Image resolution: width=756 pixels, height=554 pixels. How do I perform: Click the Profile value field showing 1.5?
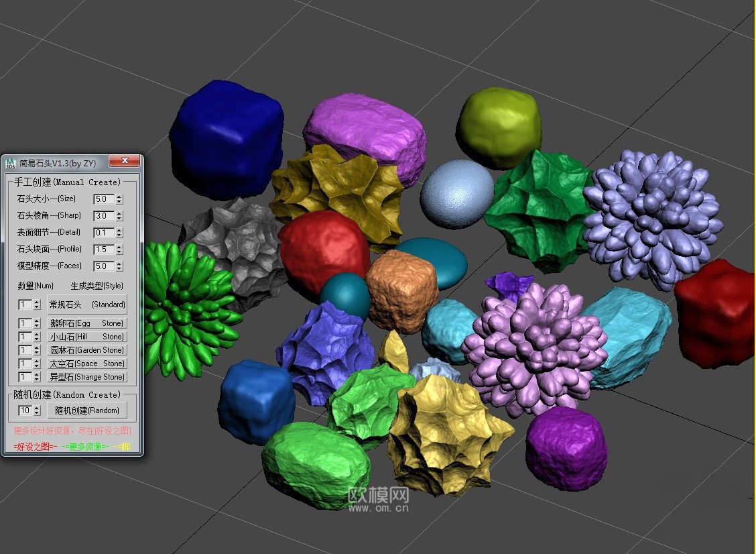point(104,250)
